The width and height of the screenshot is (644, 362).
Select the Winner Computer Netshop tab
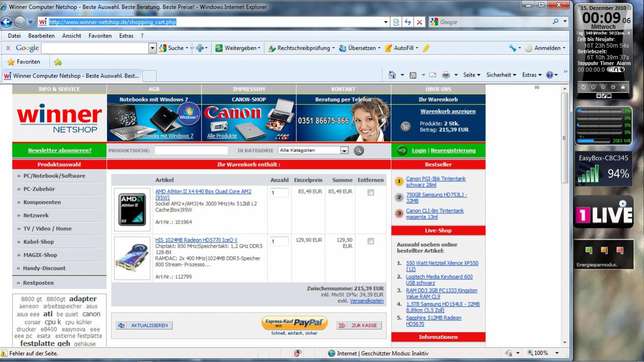[x=72, y=76]
